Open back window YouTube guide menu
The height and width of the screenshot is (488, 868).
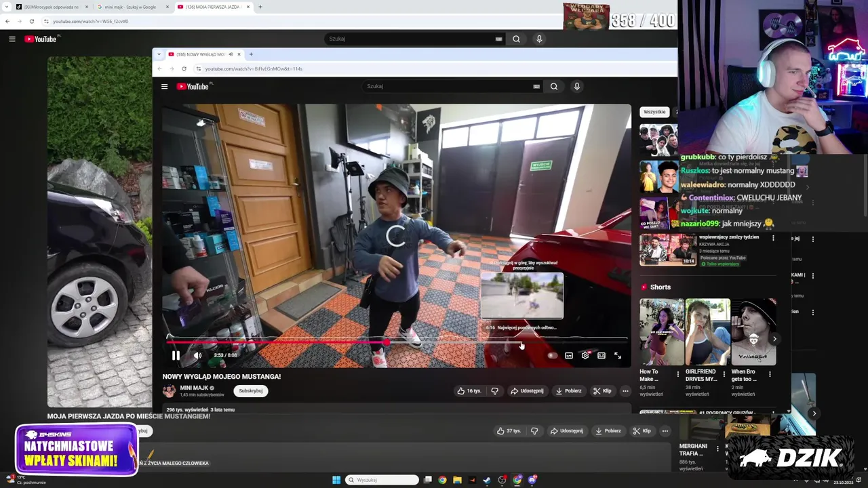(12, 39)
